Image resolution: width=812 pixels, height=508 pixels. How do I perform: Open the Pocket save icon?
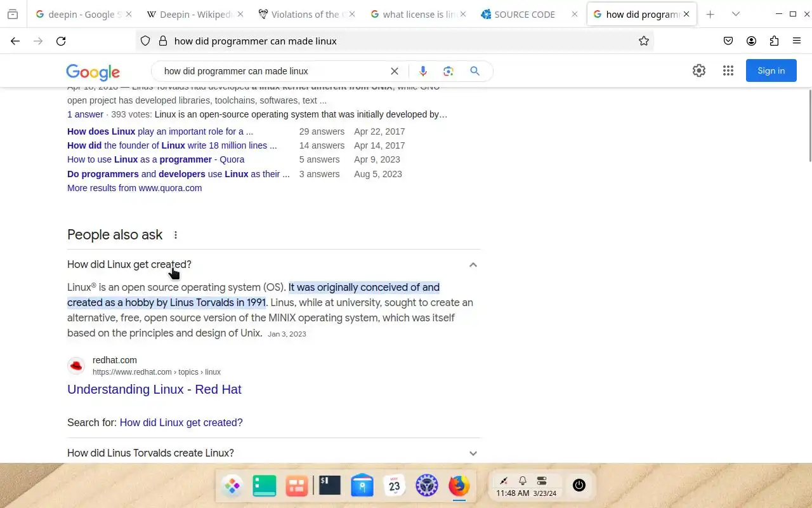(728, 41)
